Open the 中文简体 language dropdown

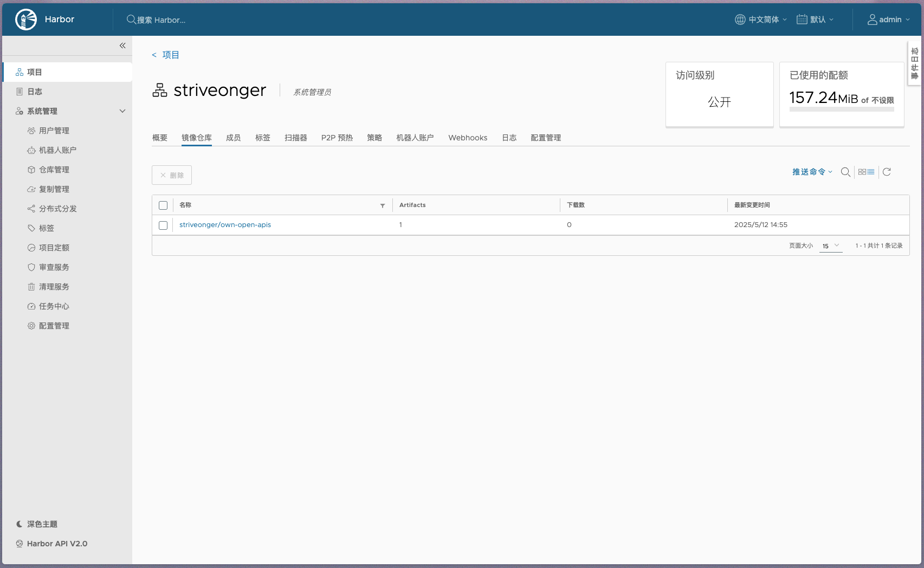pyautogui.click(x=761, y=20)
